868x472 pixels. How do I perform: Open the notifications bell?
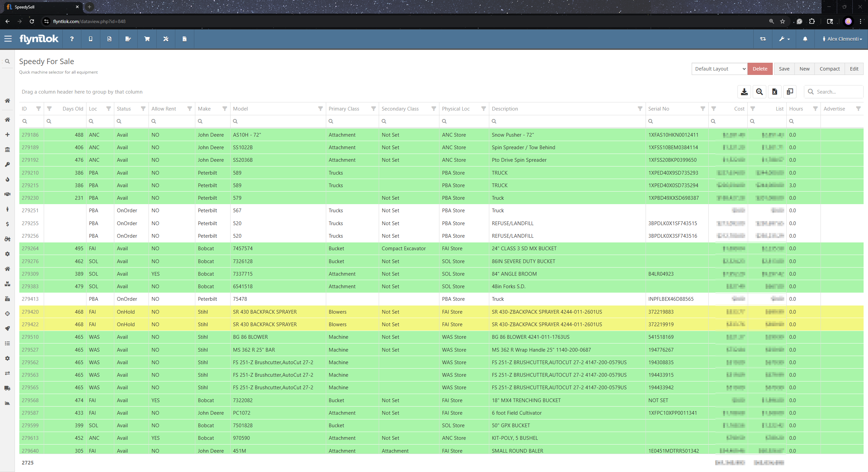[x=805, y=39]
